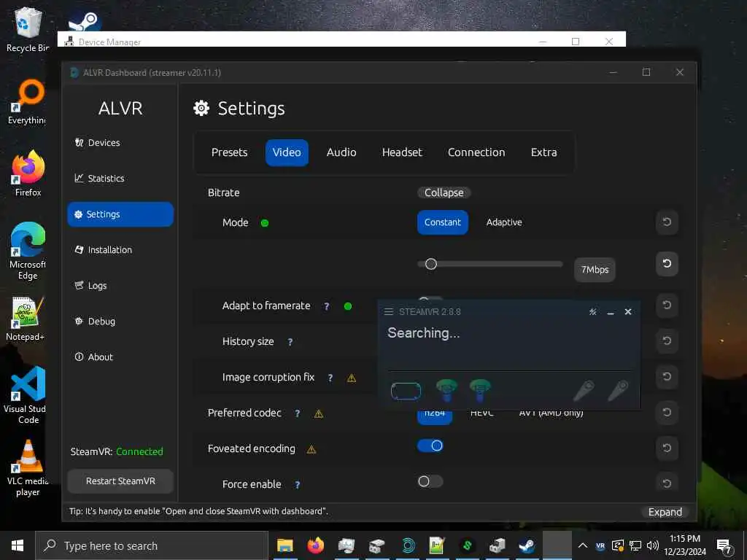Open the notification center icon
Screen dimensions: 747x560
pyautogui.click(x=724, y=545)
